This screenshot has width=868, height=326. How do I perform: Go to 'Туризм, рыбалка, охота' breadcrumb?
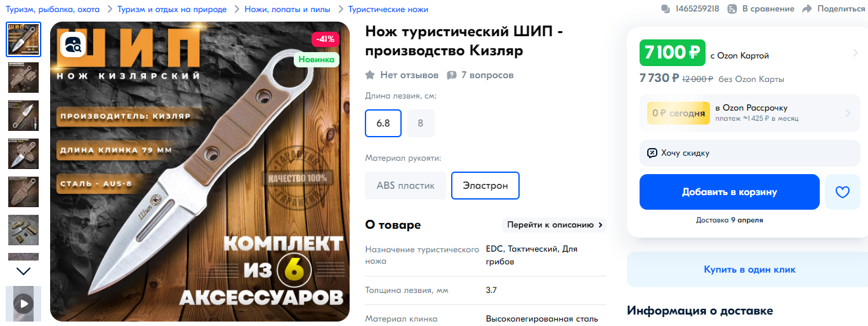click(54, 9)
